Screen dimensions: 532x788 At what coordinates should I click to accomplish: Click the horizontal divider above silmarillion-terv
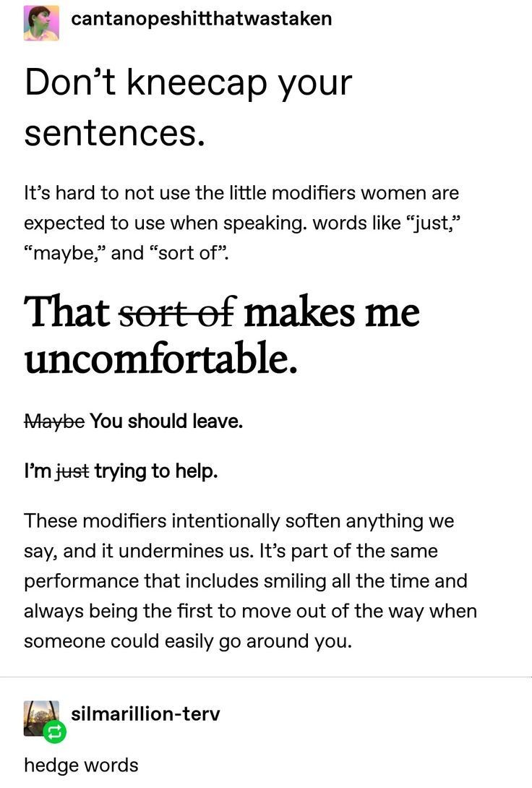click(x=266, y=677)
